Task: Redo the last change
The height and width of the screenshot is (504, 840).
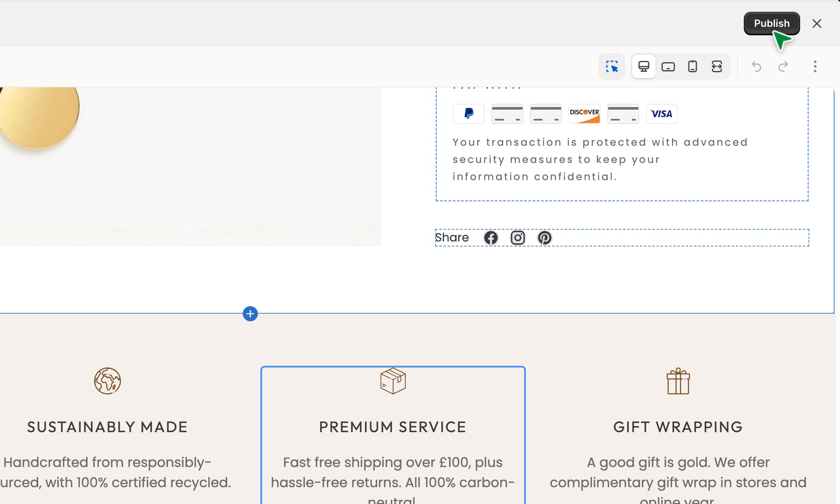Action: click(x=783, y=66)
